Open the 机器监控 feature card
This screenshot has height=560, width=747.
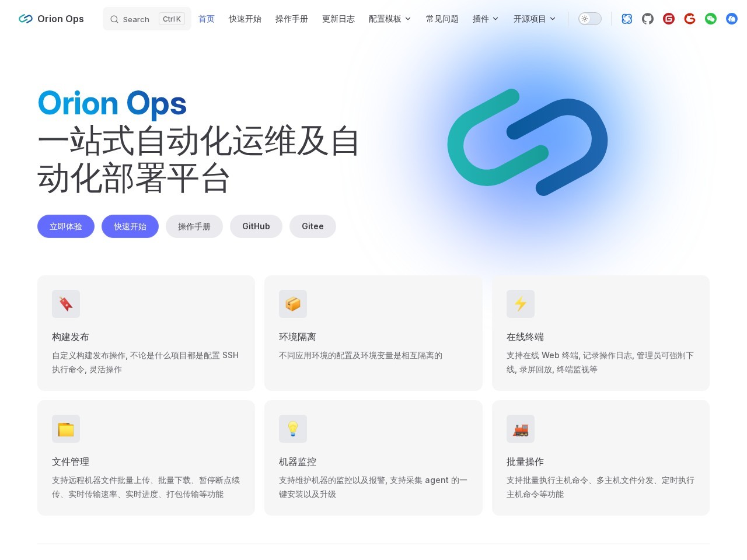373,458
